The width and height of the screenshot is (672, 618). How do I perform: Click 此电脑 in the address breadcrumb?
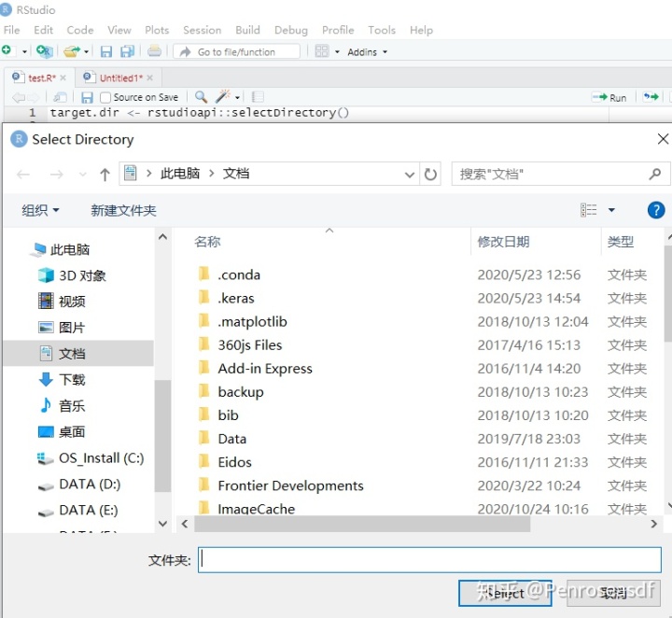[180, 174]
